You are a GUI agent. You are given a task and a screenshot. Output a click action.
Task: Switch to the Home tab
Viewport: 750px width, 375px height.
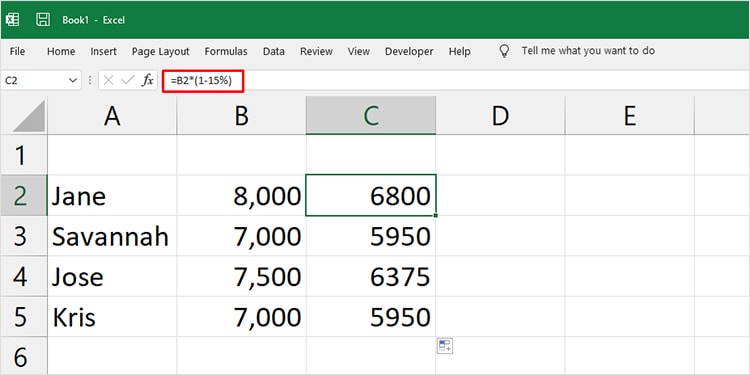[x=61, y=51]
